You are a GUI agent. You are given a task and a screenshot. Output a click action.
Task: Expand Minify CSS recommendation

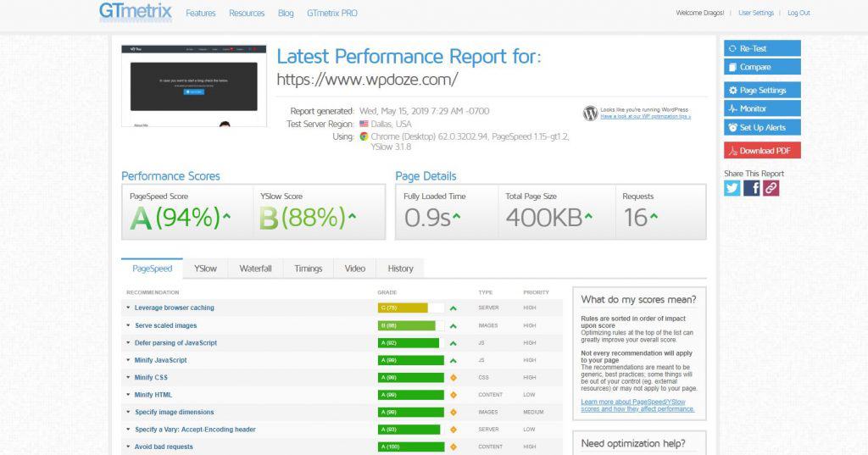151,377
